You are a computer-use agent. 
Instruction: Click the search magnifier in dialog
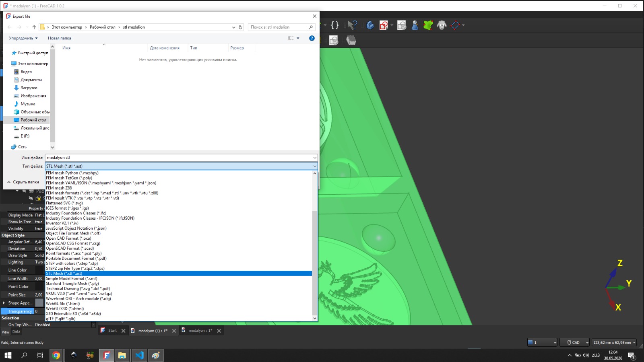311,27
